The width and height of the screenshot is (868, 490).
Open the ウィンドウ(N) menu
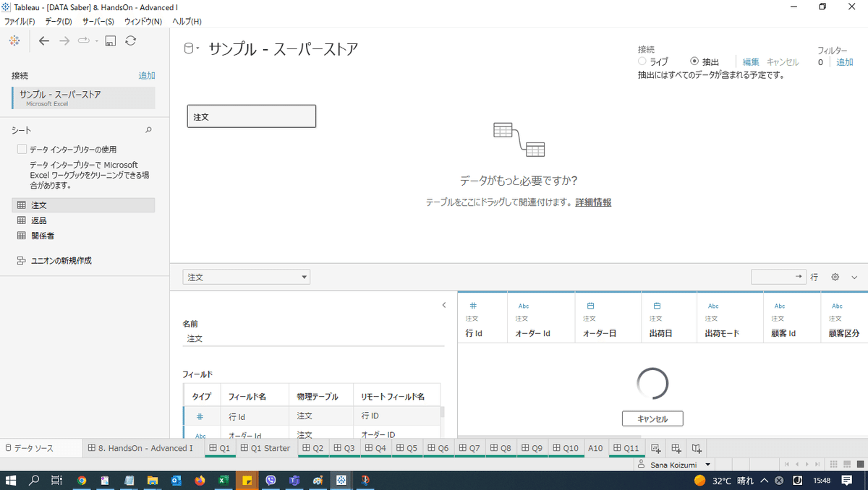click(143, 22)
